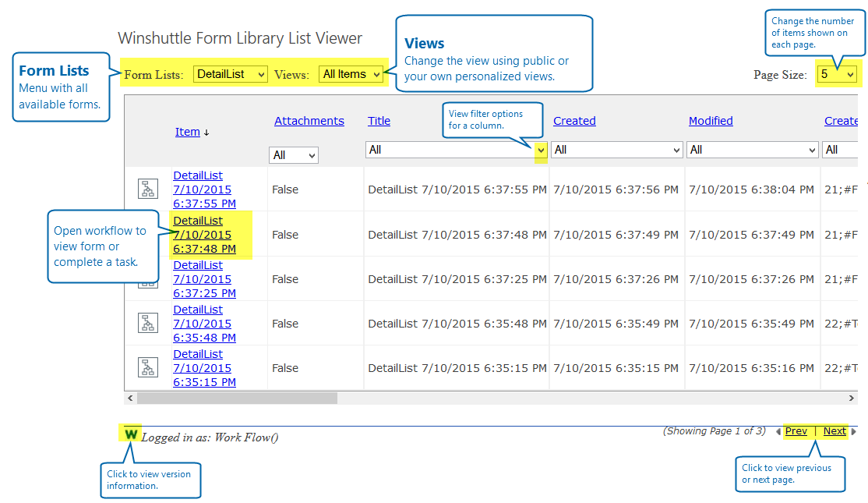Screen dimensions: 868x503
Task: Click the Created cell '7/10/2015 6:35:49 PM'
Action: (x=616, y=324)
